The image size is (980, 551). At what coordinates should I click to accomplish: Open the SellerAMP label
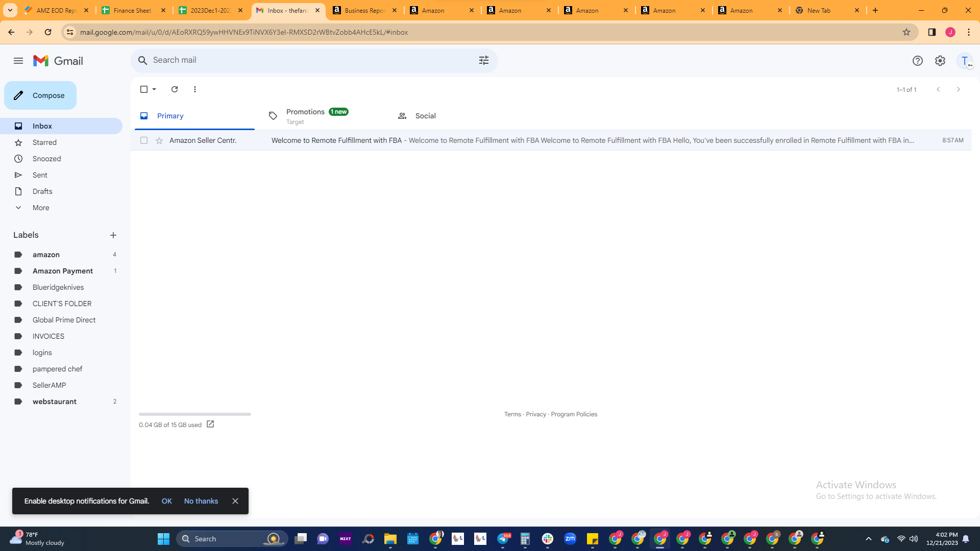click(x=61, y=385)
